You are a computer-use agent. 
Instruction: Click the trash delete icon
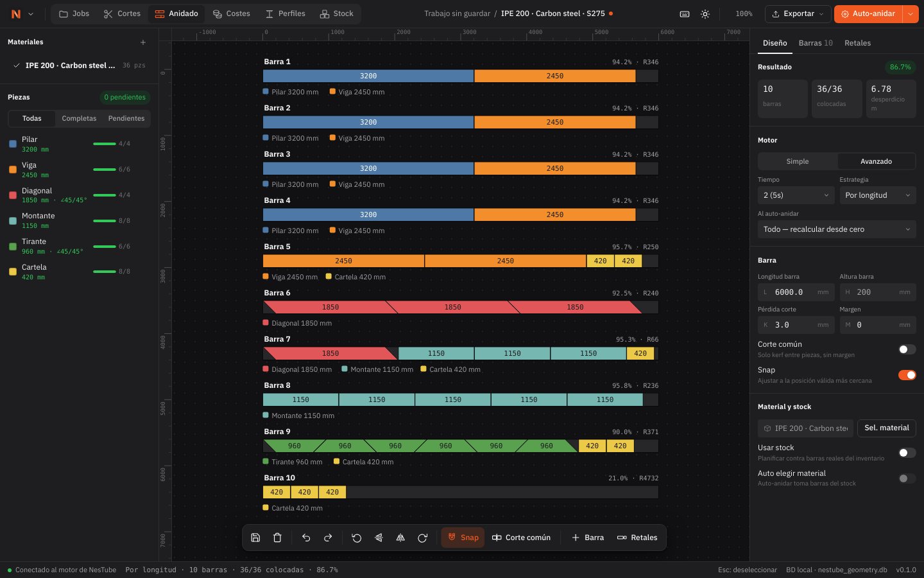pos(277,538)
